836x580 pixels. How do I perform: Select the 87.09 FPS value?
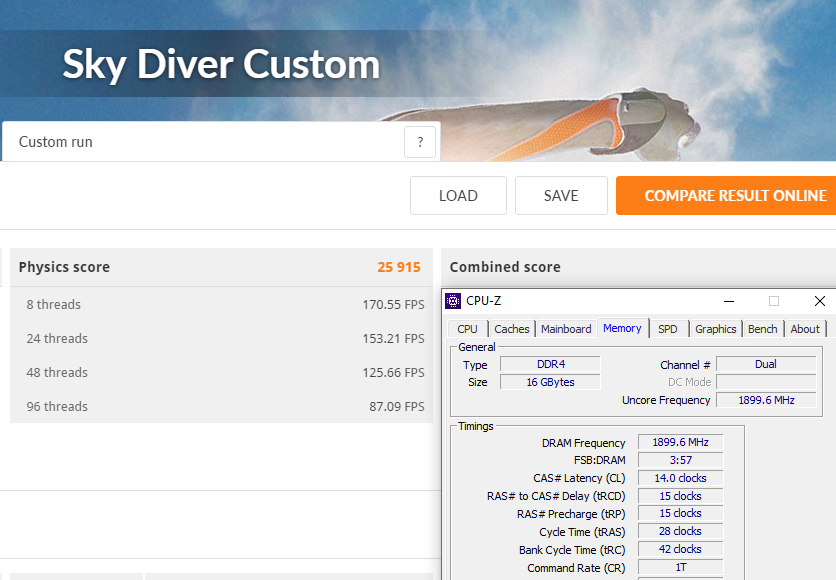397,407
